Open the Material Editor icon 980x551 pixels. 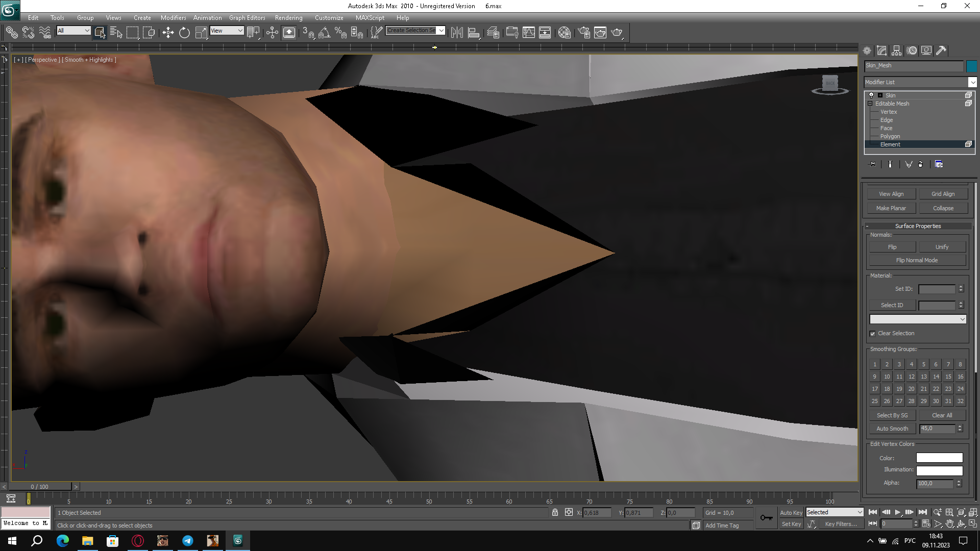(x=564, y=33)
